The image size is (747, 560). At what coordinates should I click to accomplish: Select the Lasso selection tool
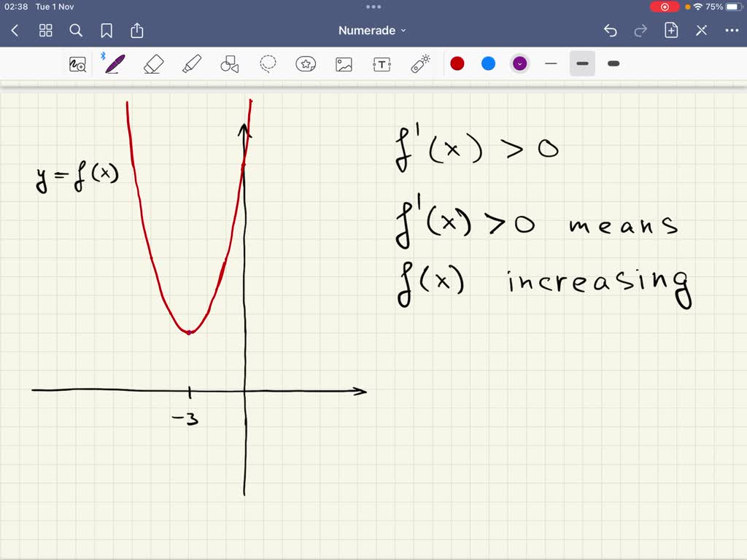267,63
